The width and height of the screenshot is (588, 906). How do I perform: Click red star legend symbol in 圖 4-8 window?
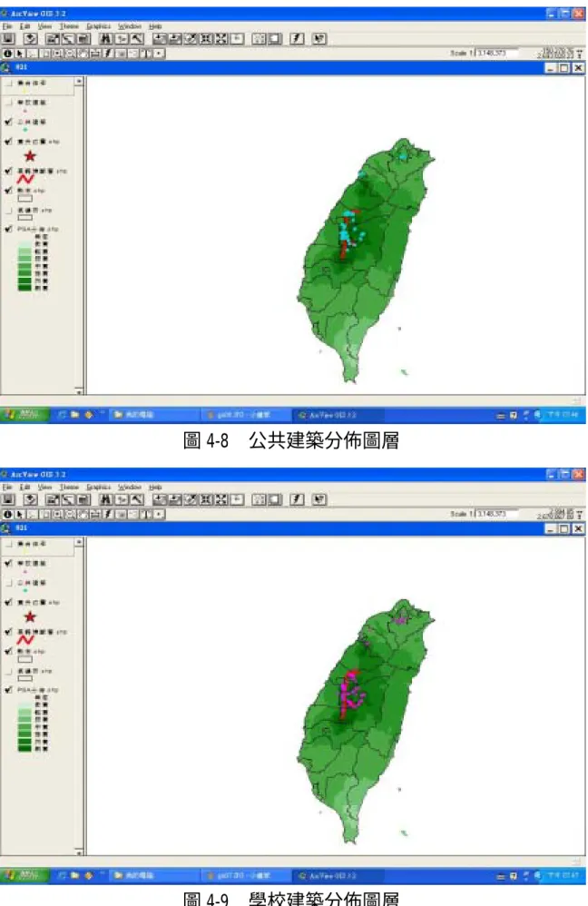[x=30, y=156]
